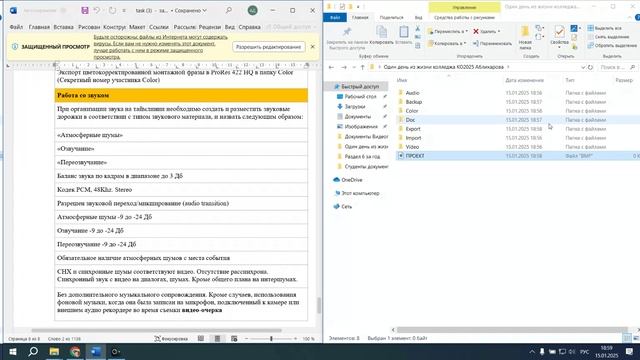This screenshot has height=360, width=640.
Task: Open the Удалить dropdown in Explorer ribbon
Action: pos(487,31)
